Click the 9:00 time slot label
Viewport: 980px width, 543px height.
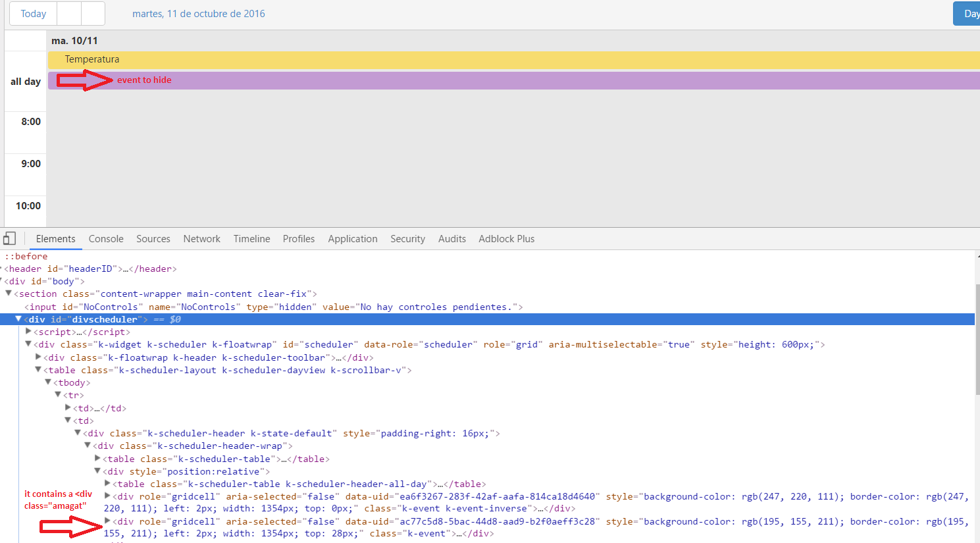pyautogui.click(x=31, y=164)
